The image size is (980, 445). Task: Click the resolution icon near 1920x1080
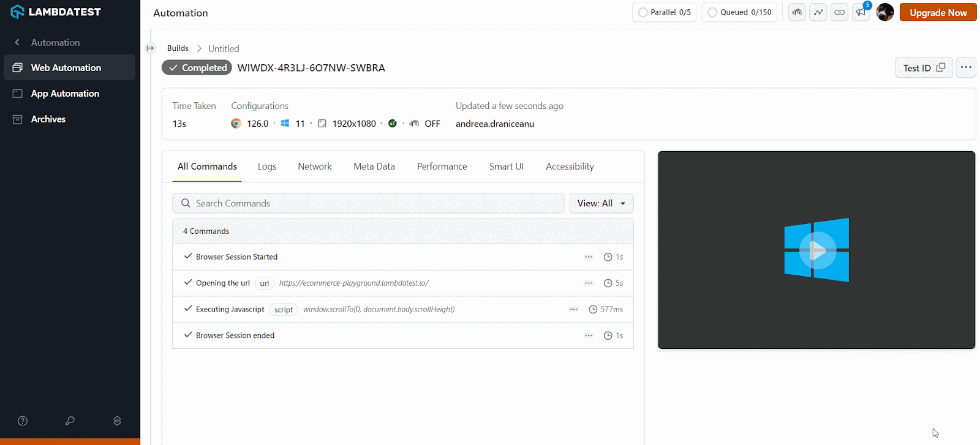tap(322, 123)
